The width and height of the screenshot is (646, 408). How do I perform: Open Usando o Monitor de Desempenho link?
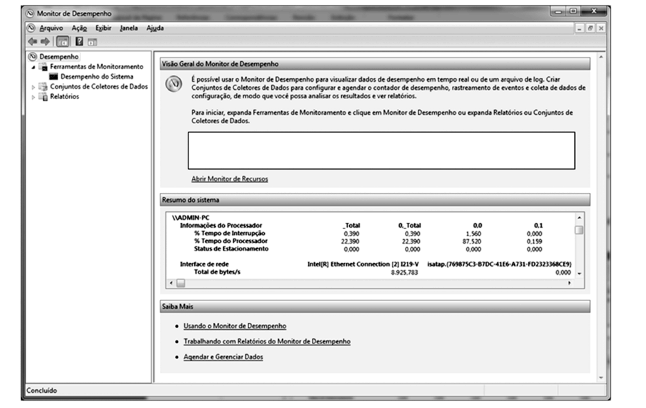(x=235, y=326)
